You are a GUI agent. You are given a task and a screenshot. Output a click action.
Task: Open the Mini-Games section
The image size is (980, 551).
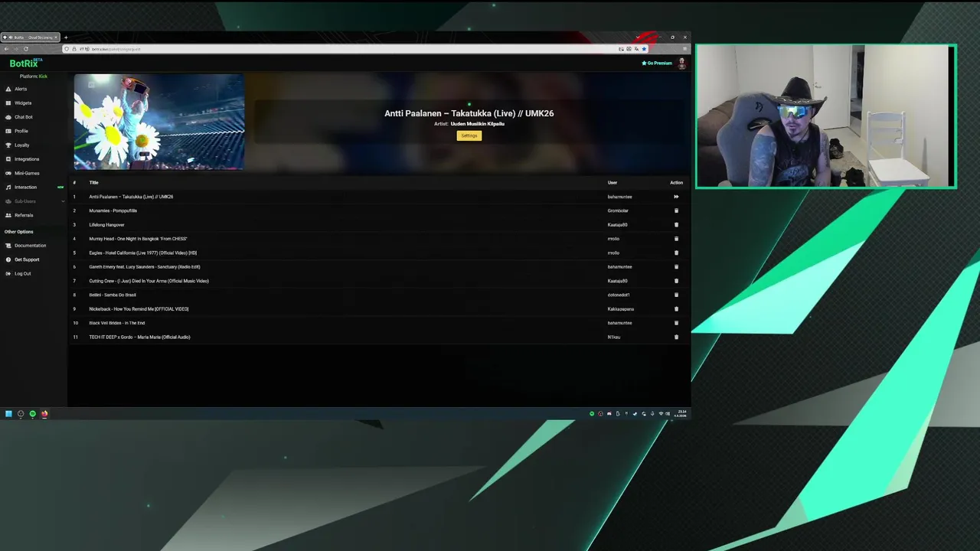pos(27,173)
